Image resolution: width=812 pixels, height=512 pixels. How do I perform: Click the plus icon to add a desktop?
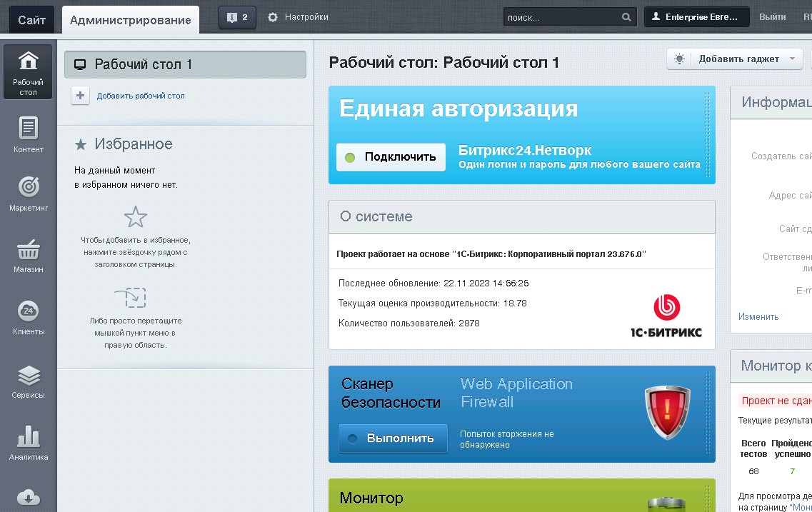tap(80, 95)
